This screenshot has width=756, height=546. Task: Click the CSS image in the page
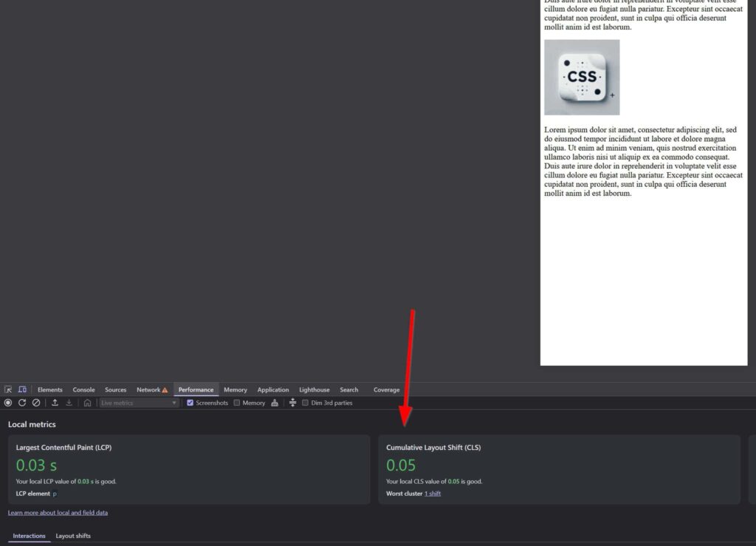pos(582,78)
